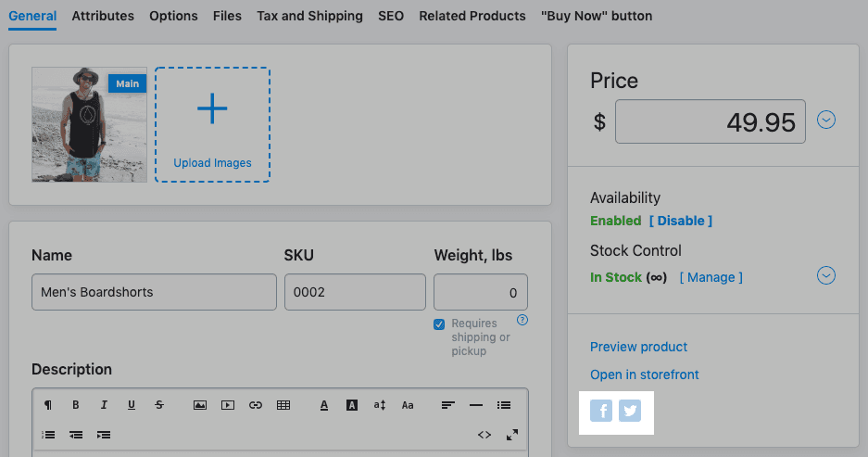Image resolution: width=868 pixels, height=457 pixels.
Task: Open the text color picker
Action: 324,405
